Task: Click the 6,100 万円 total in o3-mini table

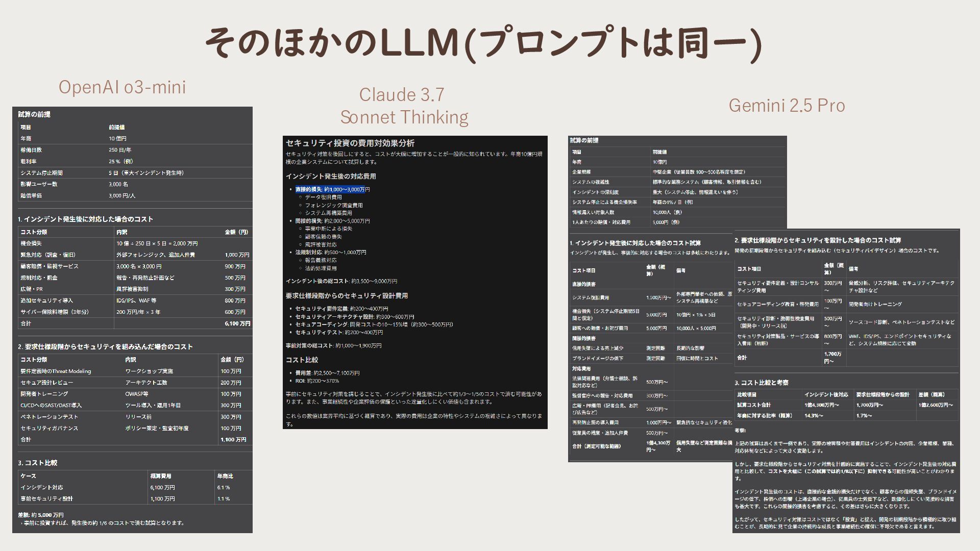Action: (x=237, y=323)
